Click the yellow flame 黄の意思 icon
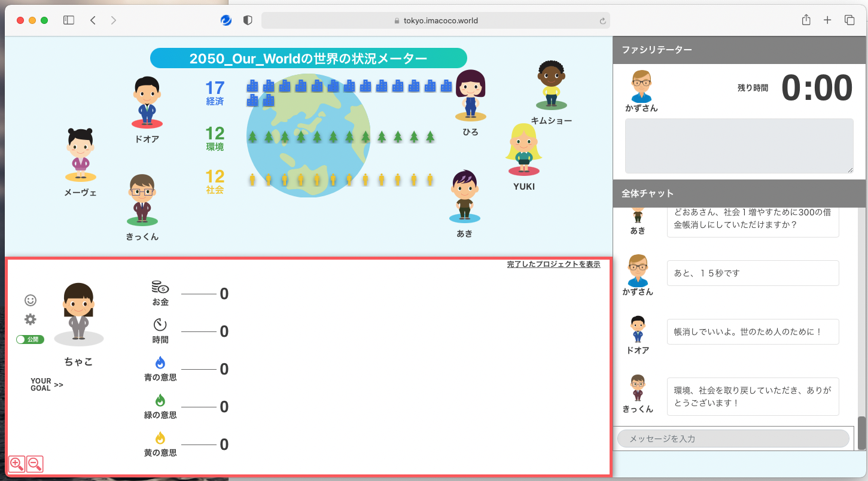The height and width of the screenshot is (481, 868). 160,439
